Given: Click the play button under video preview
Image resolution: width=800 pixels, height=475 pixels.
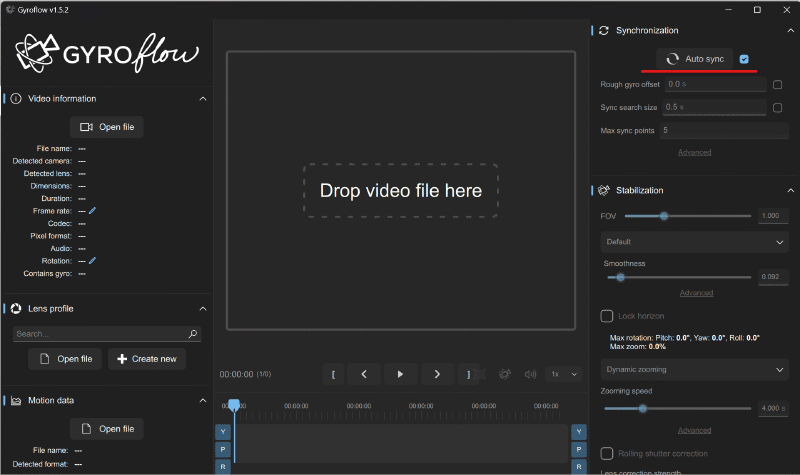Looking at the screenshot, I should (400, 374).
